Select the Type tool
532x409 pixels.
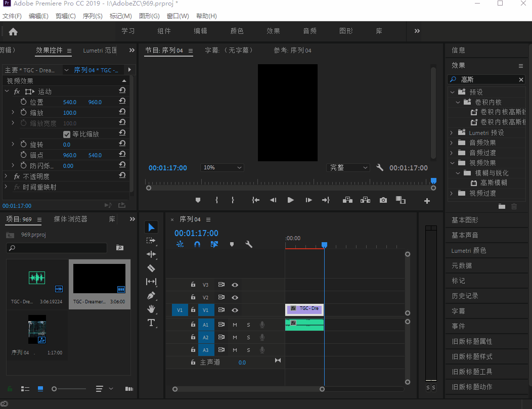click(x=151, y=323)
